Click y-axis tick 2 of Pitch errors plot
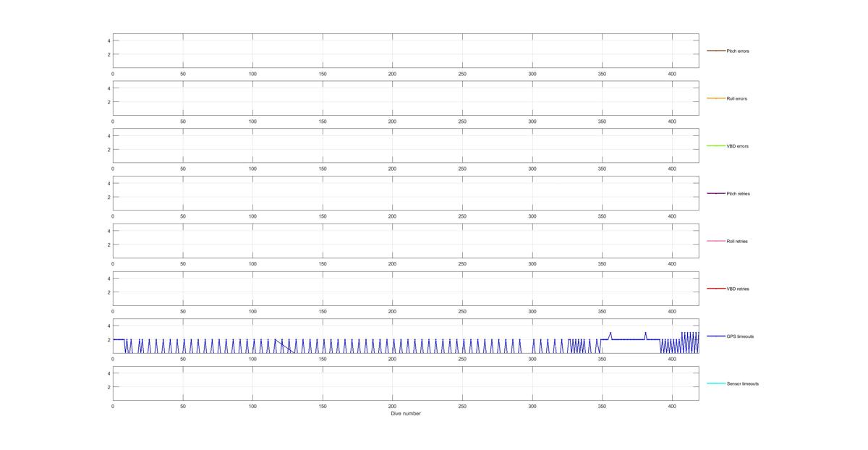The width and height of the screenshot is (868, 450). click(x=109, y=54)
